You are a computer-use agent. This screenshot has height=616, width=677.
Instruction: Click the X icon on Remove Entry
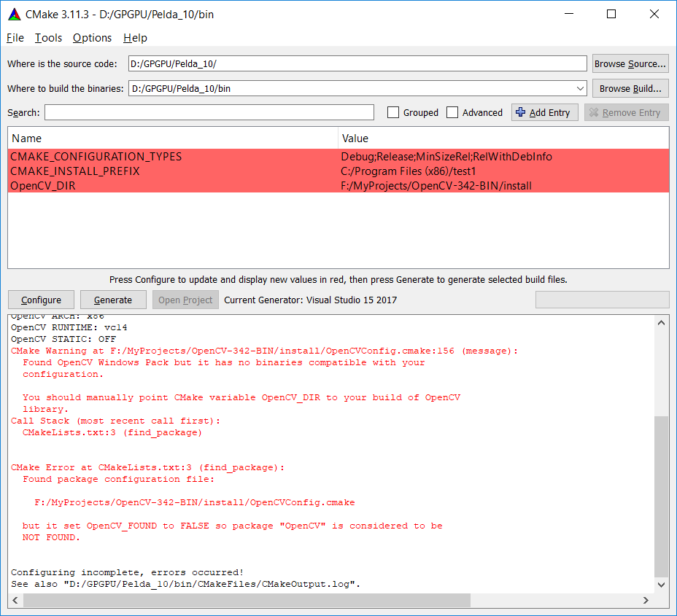pos(594,112)
